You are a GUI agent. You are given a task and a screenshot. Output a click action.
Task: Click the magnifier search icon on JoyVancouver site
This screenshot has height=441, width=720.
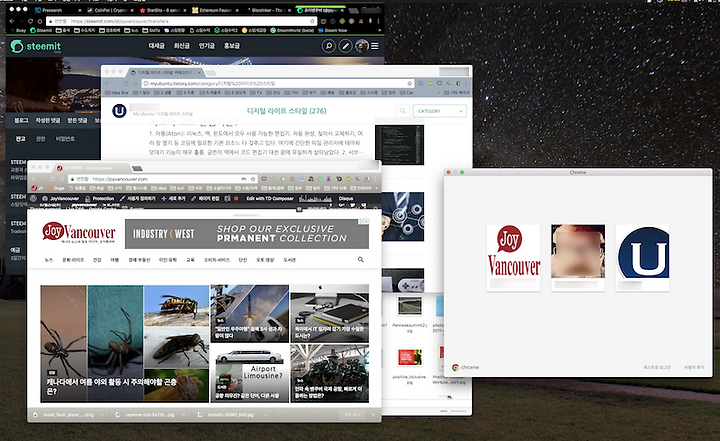361,260
